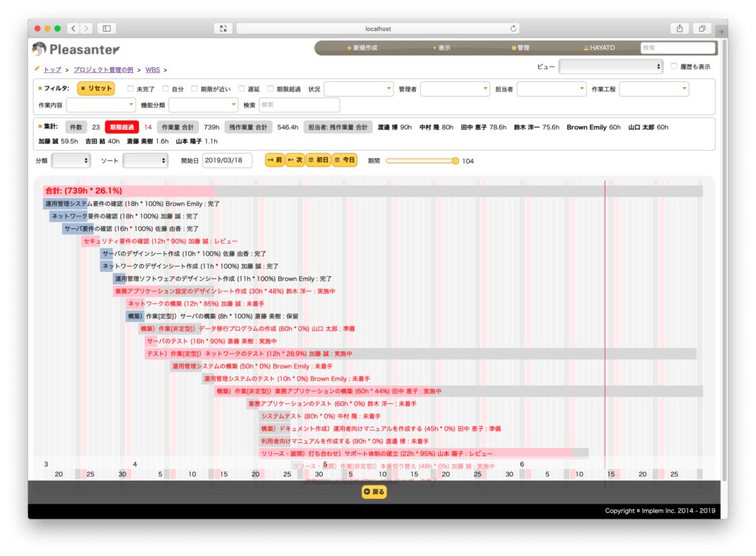Open the 新規作成 menu
The width and height of the screenshot is (756, 556).
pos(362,48)
